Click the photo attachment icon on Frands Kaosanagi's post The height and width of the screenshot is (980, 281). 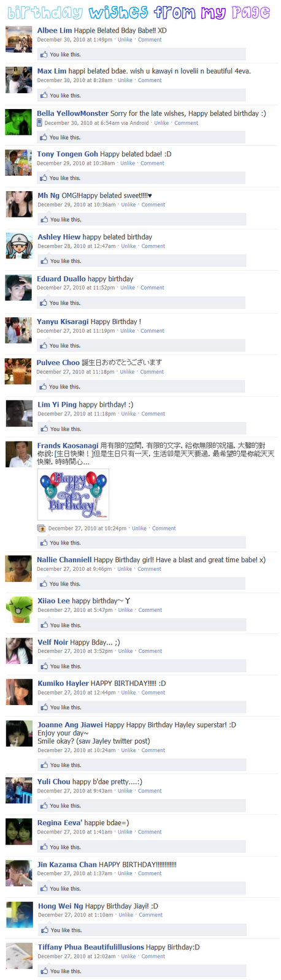point(41,528)
